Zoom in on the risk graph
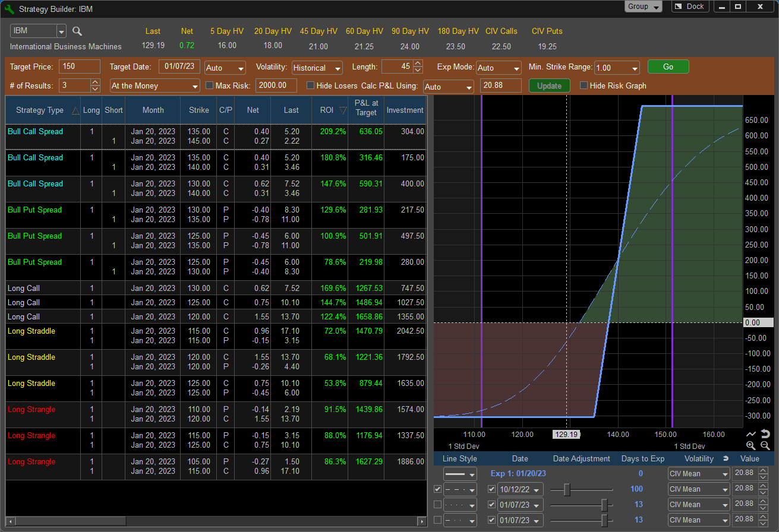This screenshot has height=532, width=779. click(x=751, y=446)
